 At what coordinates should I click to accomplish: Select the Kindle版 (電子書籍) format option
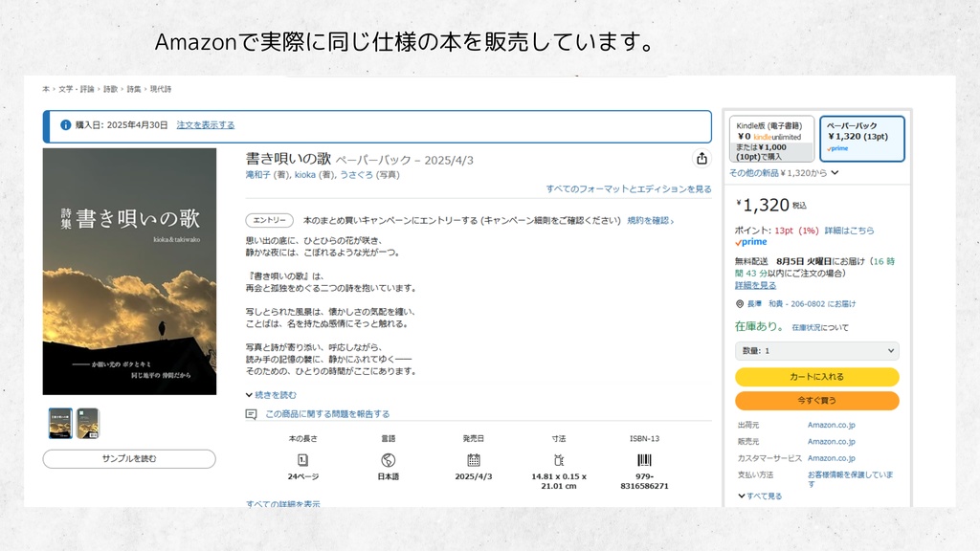coord(769,138)
